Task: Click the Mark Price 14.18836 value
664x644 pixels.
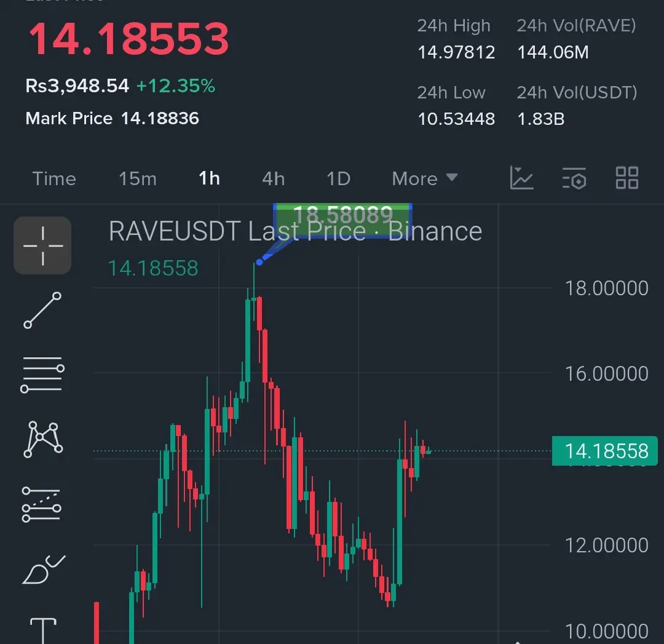Action: [160, 119]
